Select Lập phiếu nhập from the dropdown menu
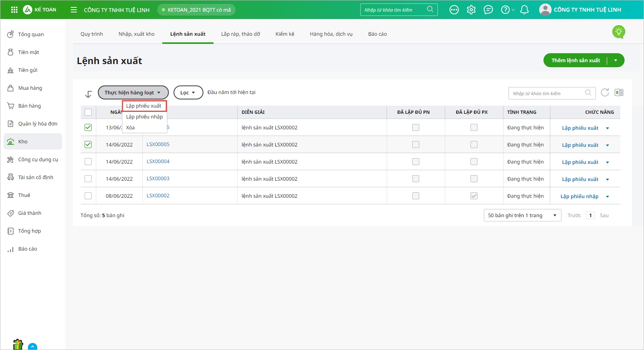The height and width of the screenshot is (350, 644). click(x=144, y=117)
